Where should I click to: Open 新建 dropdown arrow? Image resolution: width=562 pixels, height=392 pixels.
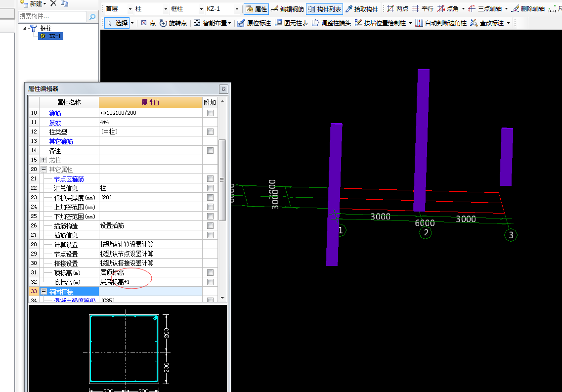(x=45, y=3)
